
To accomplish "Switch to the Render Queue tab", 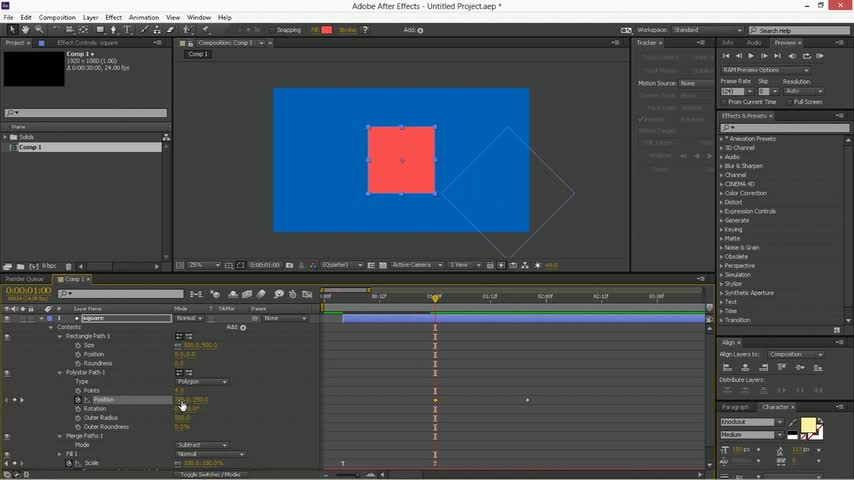I will pyautogui.click(x=25, y=279).
